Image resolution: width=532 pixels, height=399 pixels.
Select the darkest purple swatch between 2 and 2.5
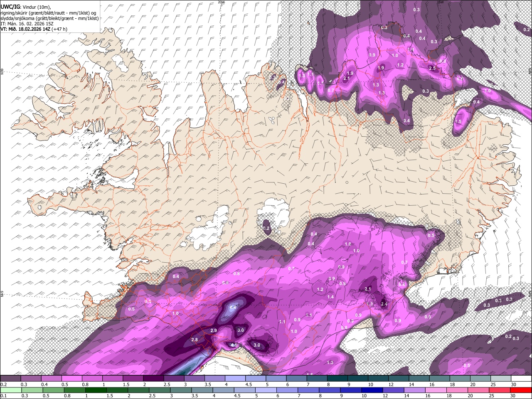click(153, 378)
